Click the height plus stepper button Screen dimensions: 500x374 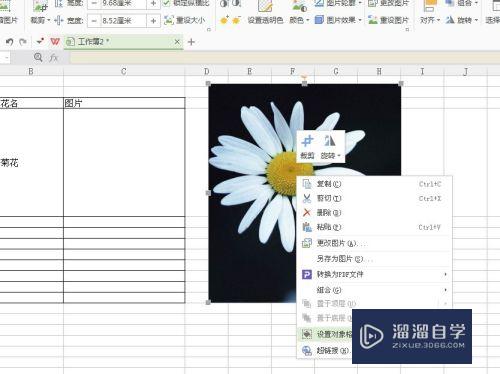153,3
